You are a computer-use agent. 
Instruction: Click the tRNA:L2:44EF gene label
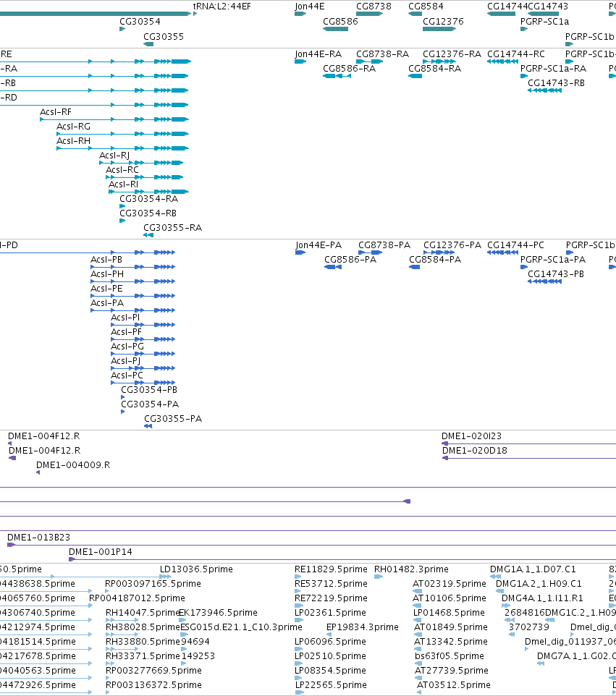pyautogui.click(x=221, y=7)
